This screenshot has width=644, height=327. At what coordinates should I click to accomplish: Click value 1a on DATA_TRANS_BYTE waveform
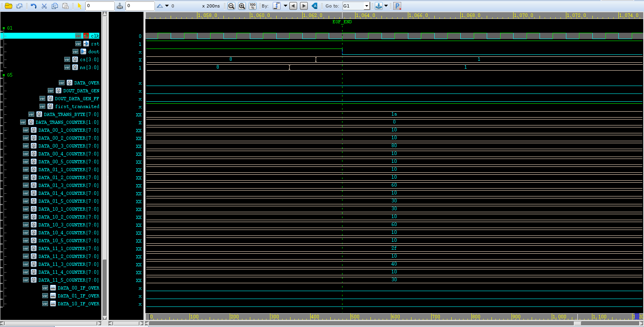coord(394,114)
